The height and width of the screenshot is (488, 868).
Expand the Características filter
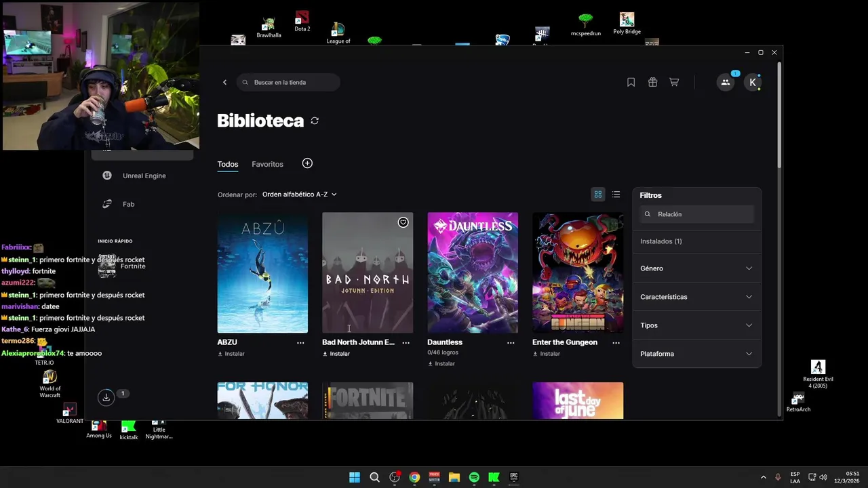696,297
